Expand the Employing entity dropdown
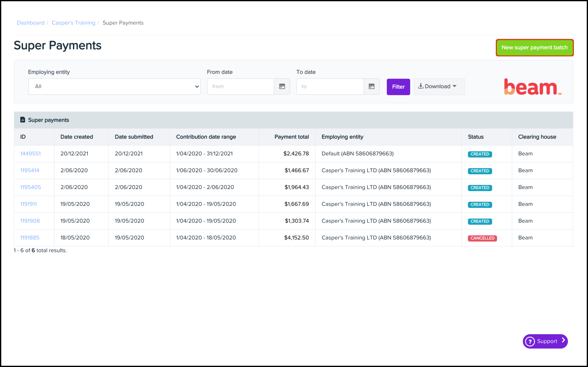The height and width of the screenshot is (367, 588). point(114,86)
